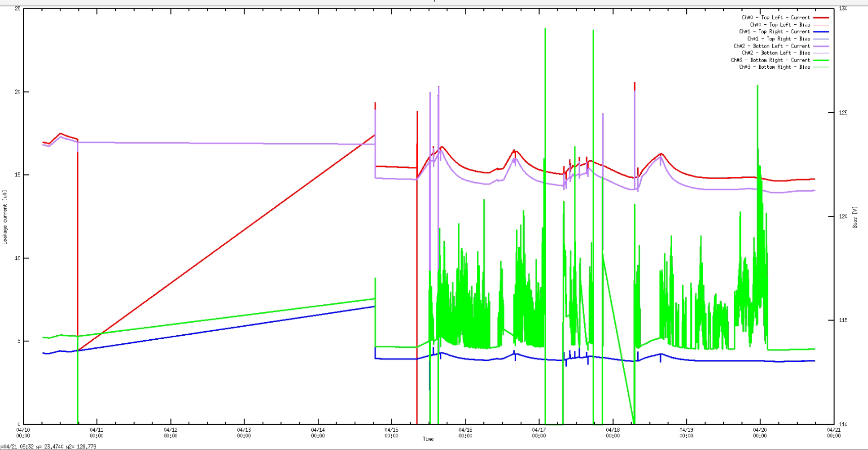Click the 04/18 00:00 x-axis tick label
This screenshot has height=450, width=868.
pos(612,433)
